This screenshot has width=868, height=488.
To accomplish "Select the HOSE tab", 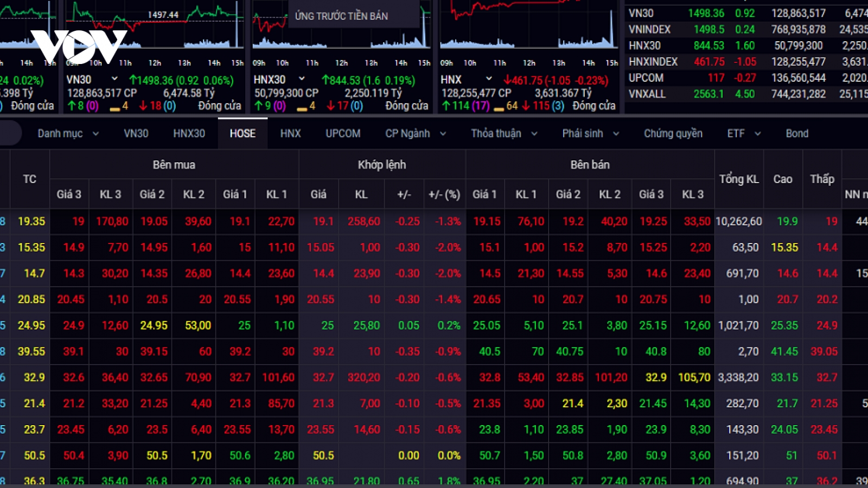I will point(242,133).
